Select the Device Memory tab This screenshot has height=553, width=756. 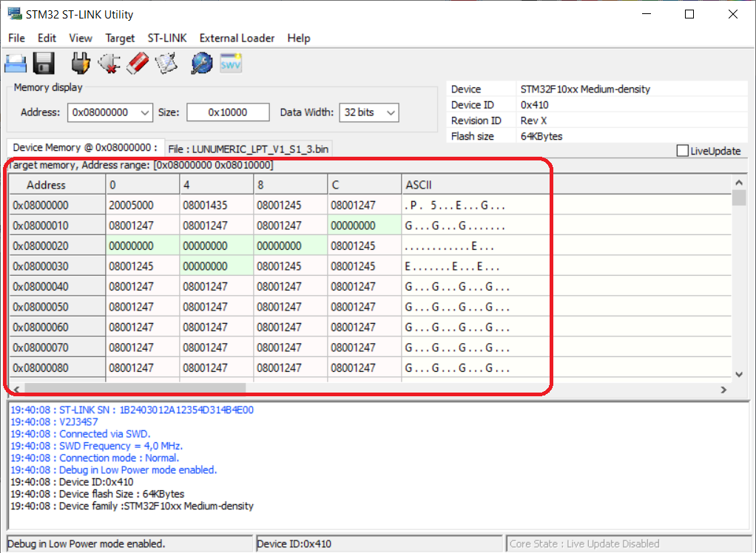(x=84, y=148)
